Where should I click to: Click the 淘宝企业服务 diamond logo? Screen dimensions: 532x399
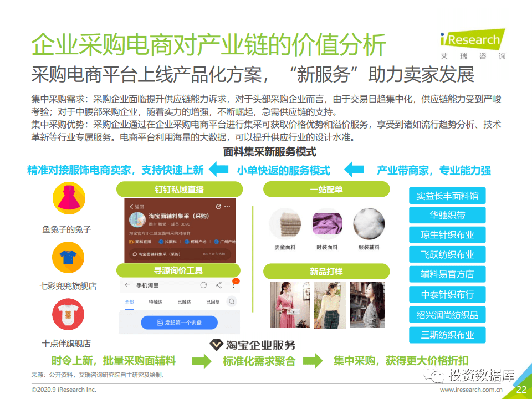[x=216, y=345]
